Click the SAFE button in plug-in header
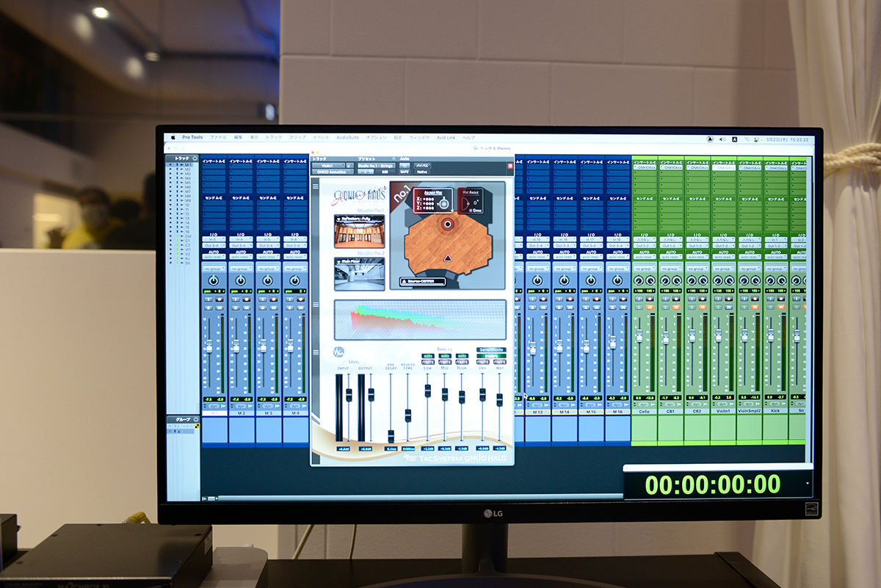This screenshot has width=881, height=588. [x=405, y=172]
